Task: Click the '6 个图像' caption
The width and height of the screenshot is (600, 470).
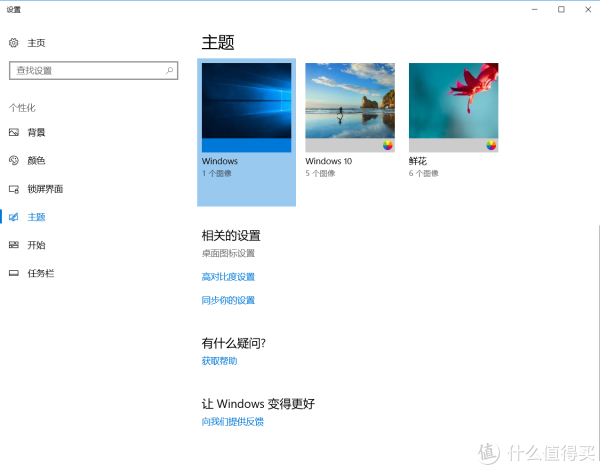Action: click(424, 173)
